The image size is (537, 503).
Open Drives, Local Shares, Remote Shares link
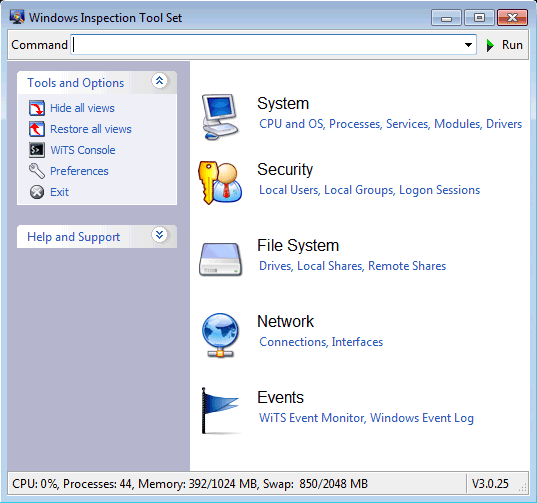[x=352, y=266]
